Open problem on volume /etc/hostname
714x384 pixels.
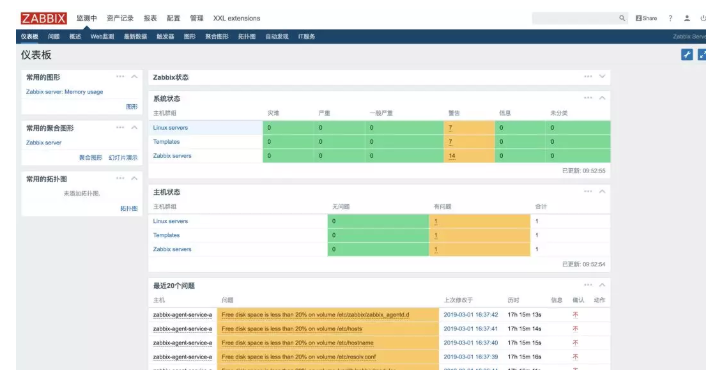click(x=297, y=343)
